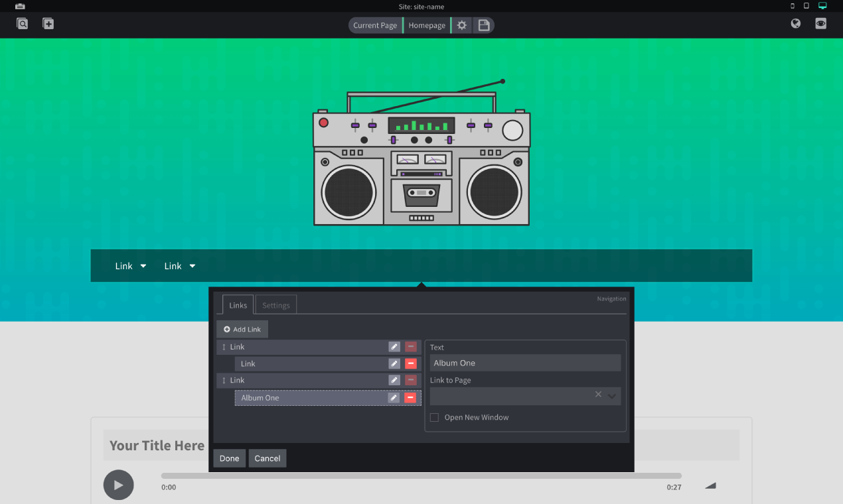Grab the drag handle of topmost Link row

224,347
